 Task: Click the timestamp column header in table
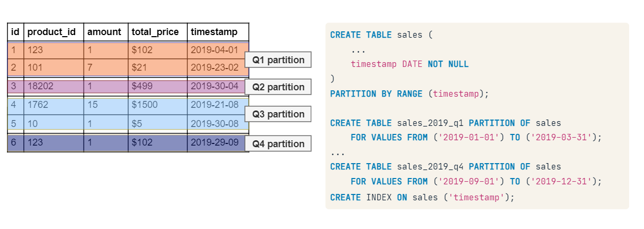pos(214,32)
